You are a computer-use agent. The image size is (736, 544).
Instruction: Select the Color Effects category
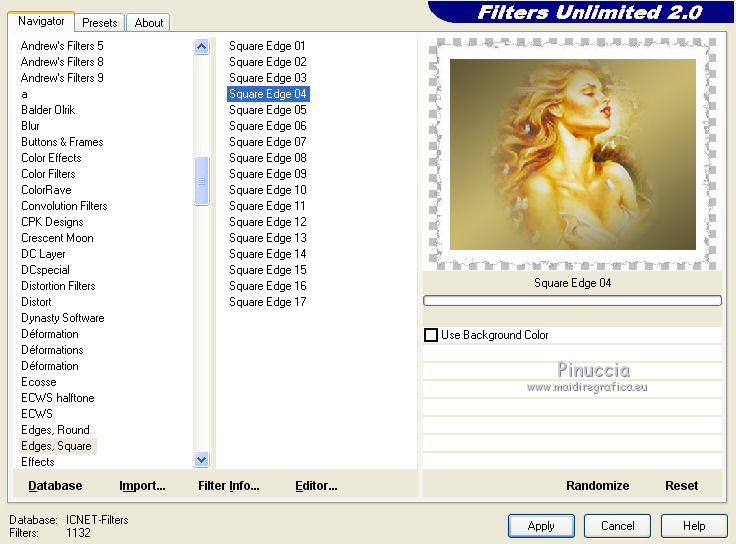pos(51,158)
